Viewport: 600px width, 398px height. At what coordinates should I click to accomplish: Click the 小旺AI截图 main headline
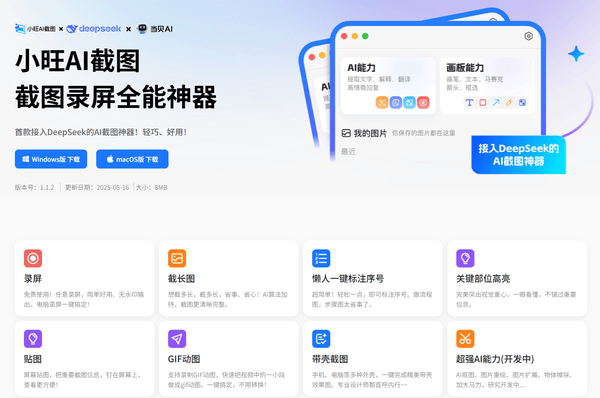[x=78, y=61]
